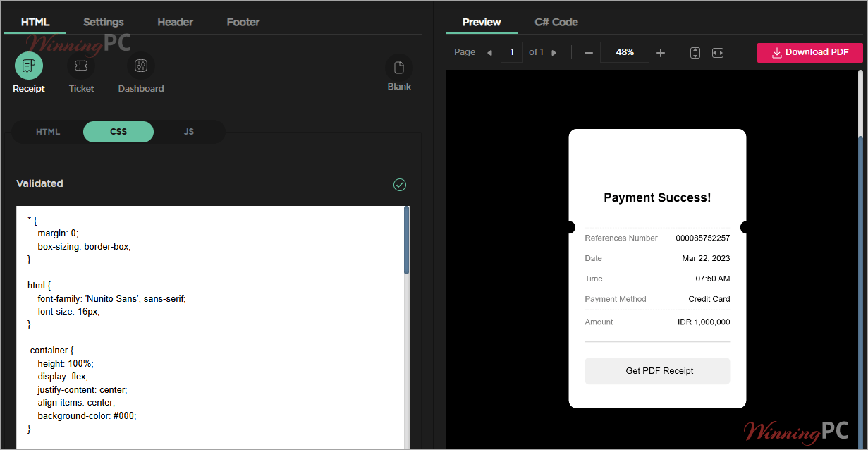Screen dimensions: 868x450
Task: Click the Credit Card payment value
Action: (709, 299)
